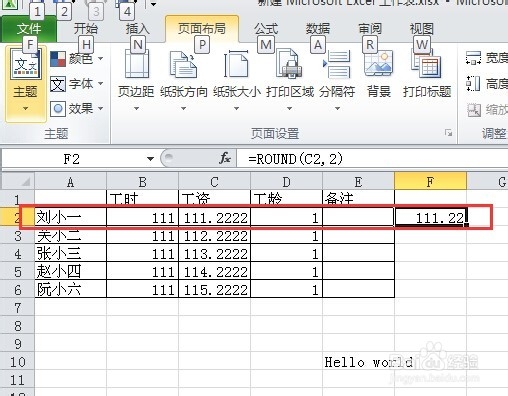This screenshot has width=508, height=396.
Task: Click cell with value 113.2222
Action: tap(214, 254)
